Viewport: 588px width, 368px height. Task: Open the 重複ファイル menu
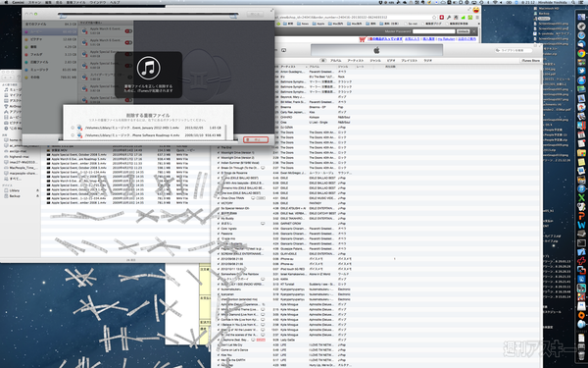coord(76,2)
